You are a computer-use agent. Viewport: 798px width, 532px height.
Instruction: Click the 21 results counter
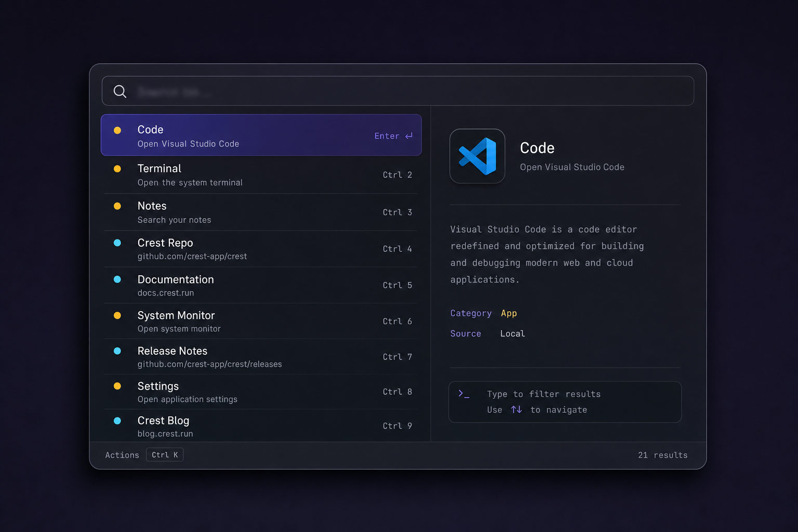(663, 455)
